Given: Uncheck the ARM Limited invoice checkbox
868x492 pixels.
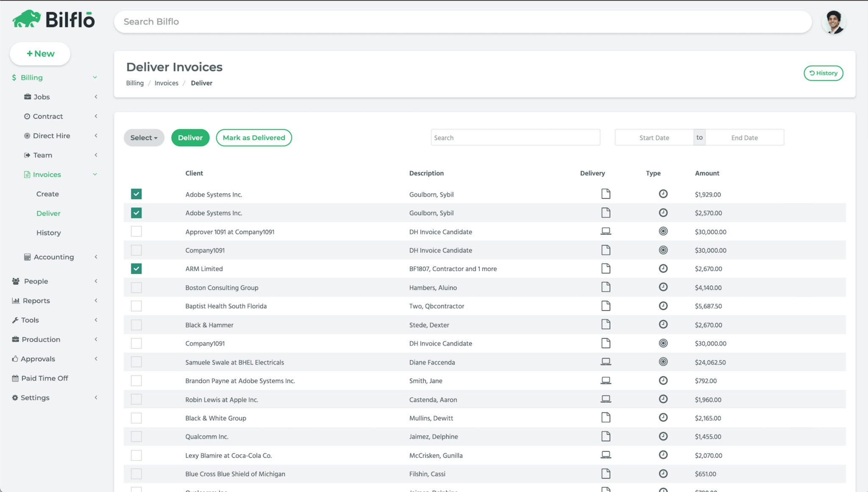Looking at the screenshot, I should click(x=136, y=269).
